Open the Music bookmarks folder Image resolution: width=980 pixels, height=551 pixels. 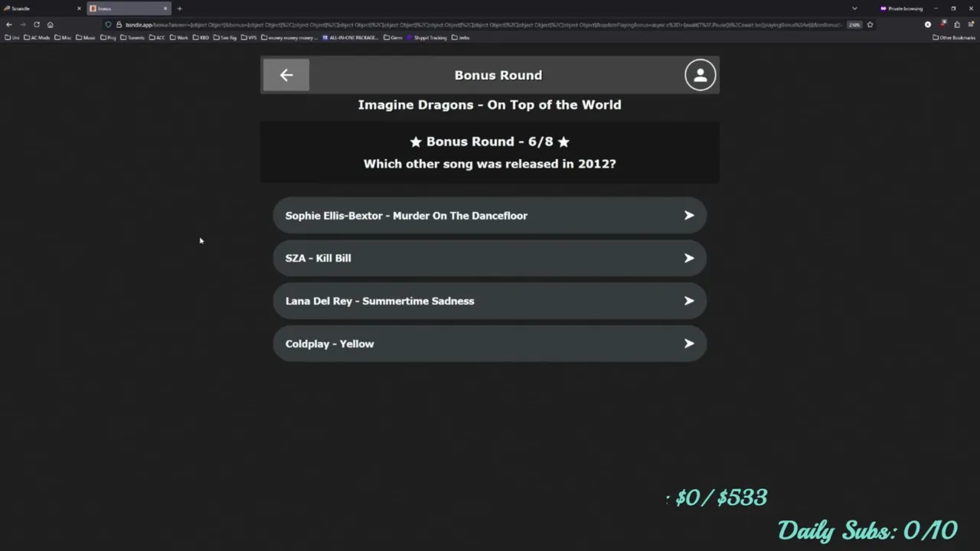tap(86, 37)
